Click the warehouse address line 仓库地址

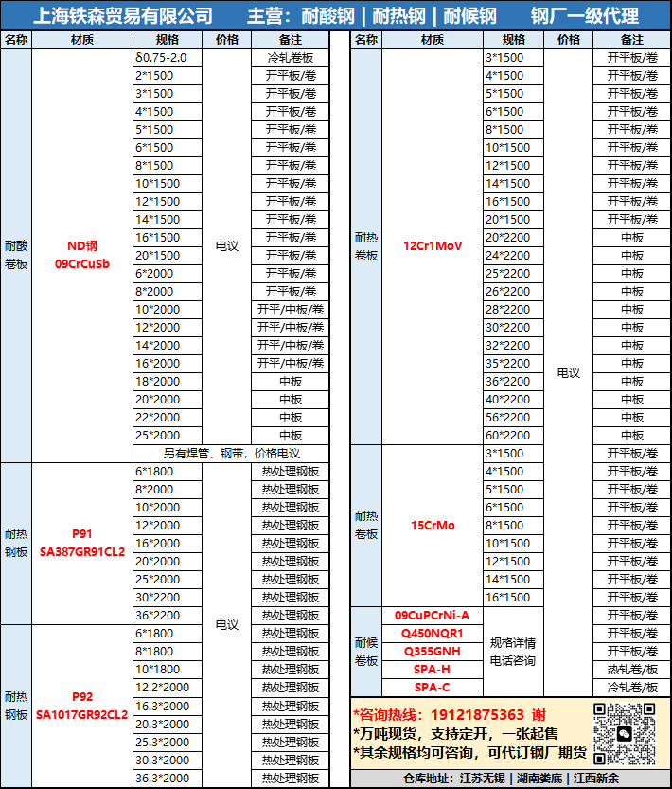coord(510,779)
